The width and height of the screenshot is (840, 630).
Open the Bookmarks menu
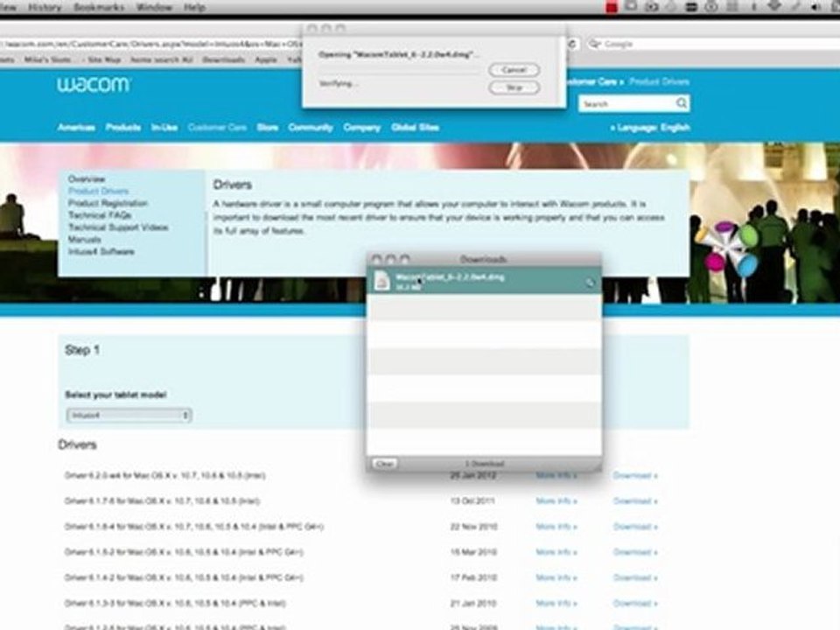[99, 8]
